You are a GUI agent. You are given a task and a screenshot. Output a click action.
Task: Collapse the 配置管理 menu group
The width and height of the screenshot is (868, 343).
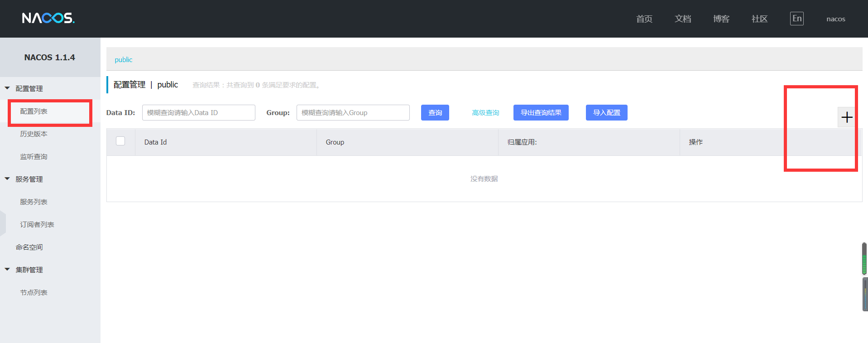click(7, 88)
